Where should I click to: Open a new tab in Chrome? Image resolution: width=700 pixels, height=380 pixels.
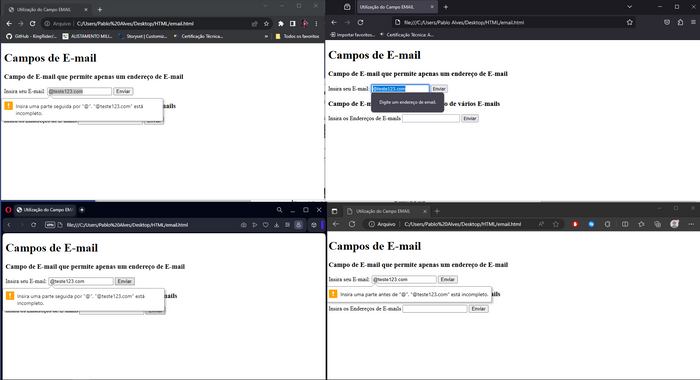(x=100, y=9)
